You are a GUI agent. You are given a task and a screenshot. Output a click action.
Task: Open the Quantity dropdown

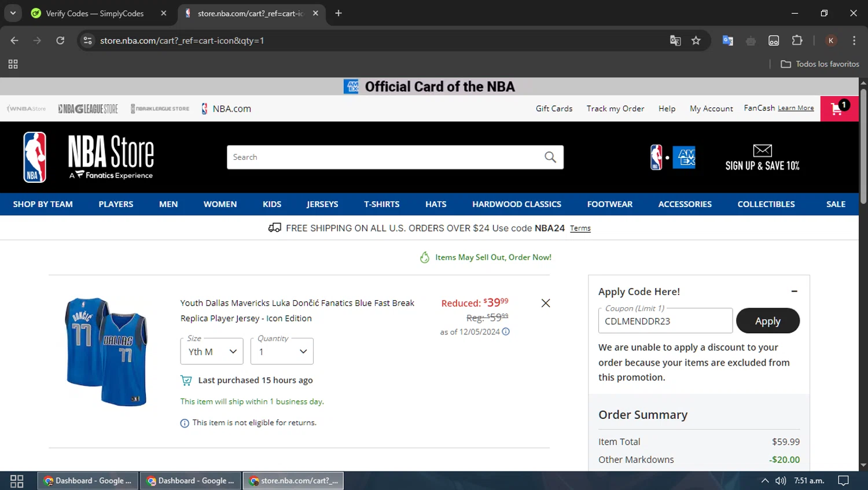[x=282, y=351]
